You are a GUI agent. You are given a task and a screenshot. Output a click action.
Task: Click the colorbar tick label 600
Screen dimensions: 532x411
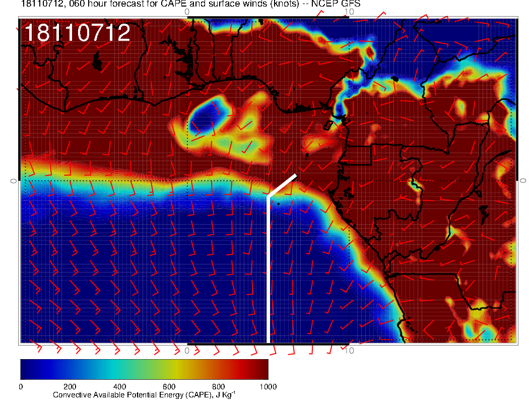(x=169, y=387)
